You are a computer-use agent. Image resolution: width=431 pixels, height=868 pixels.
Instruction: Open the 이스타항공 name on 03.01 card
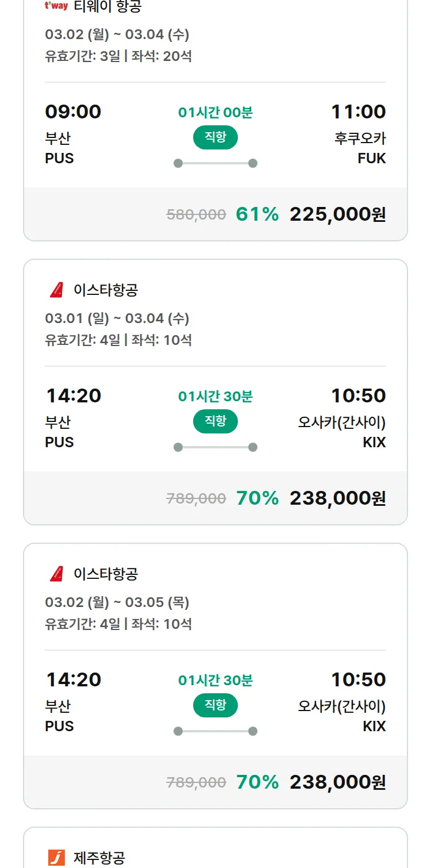point(106,290)
